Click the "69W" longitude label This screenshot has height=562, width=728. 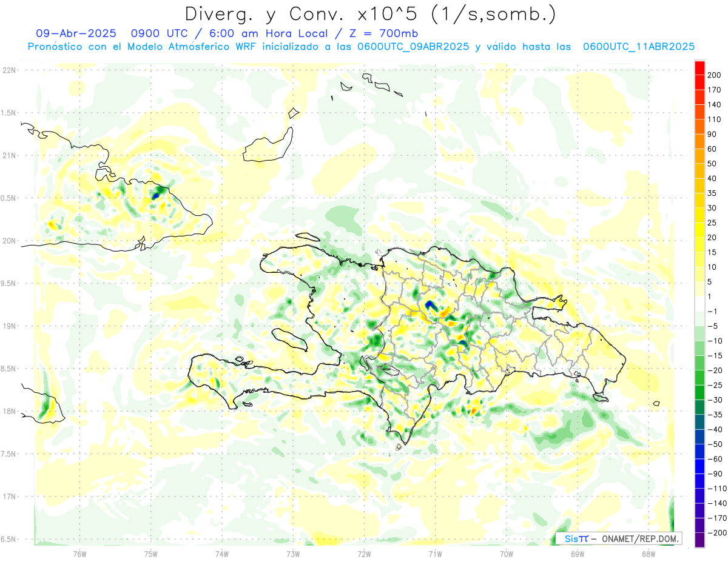pos(578,553)
